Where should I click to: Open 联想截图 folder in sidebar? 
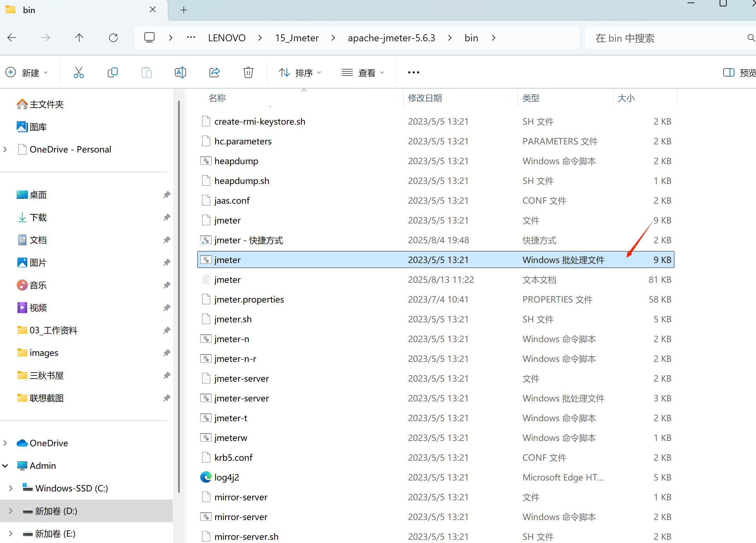pyautogui.click(x=40, y=398)
